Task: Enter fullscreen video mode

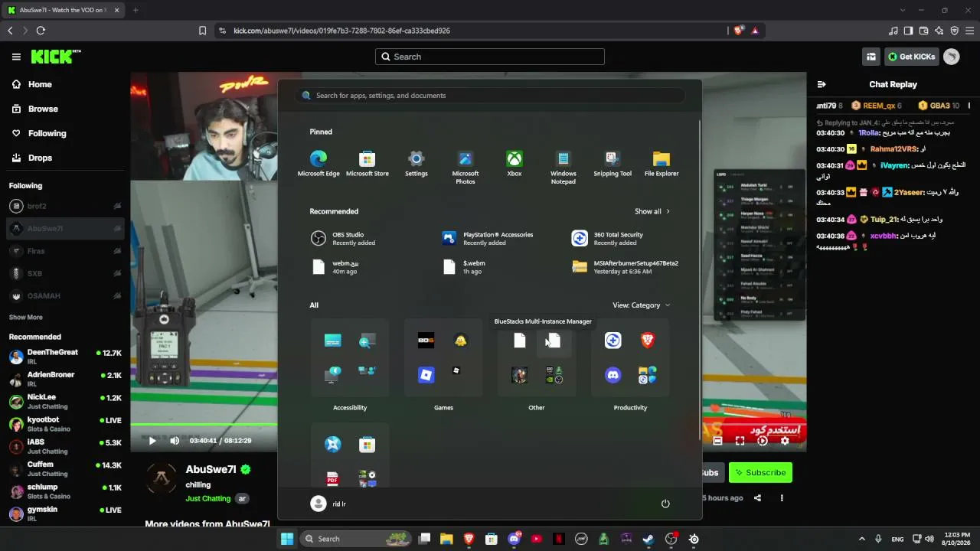Action: 740,441
